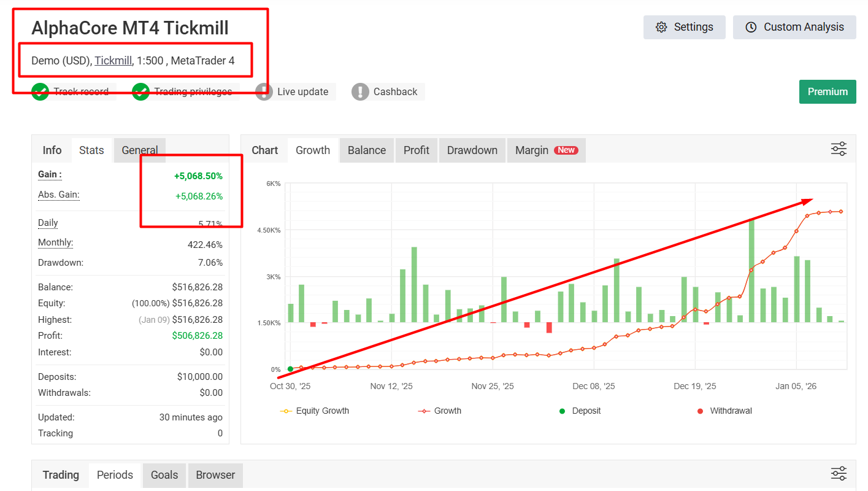This screenshot has width=868, height=491.
Task: Click the "6K%" y-axis label
Action: pos(274,184)
